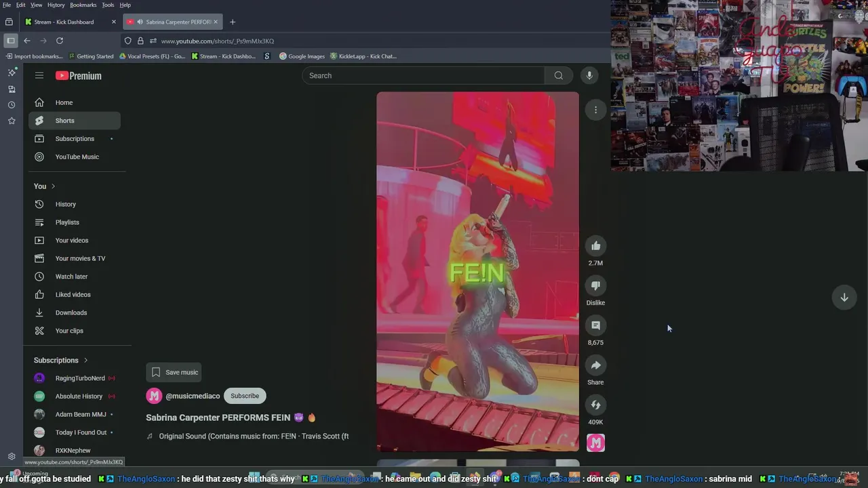
Task: Close the Sabrina Carpenter browser tab
Action: click(216, 22)
